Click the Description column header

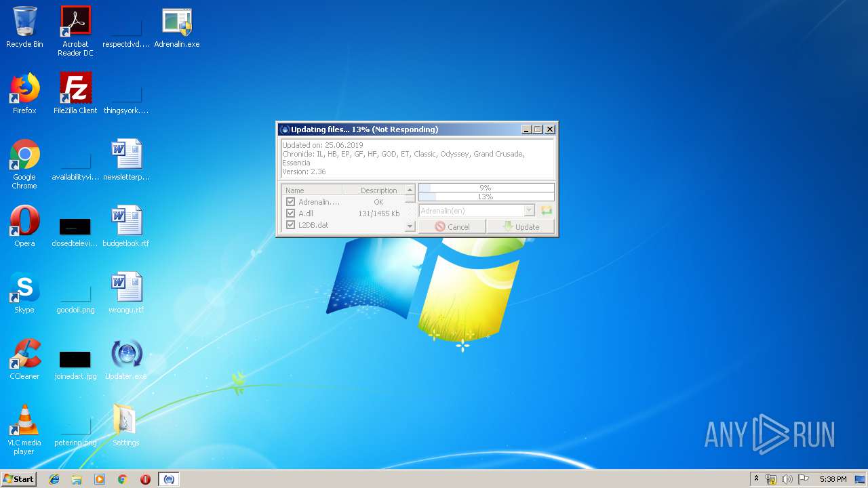374,190
